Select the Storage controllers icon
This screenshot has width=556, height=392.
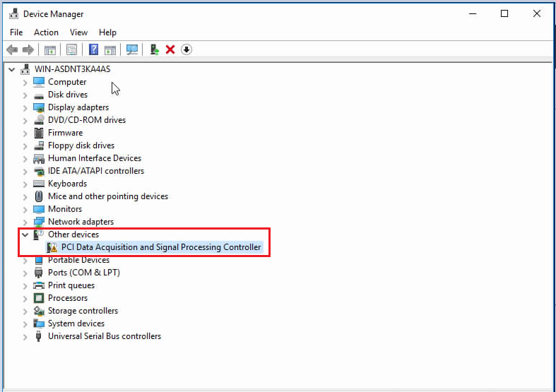[39, 311]
